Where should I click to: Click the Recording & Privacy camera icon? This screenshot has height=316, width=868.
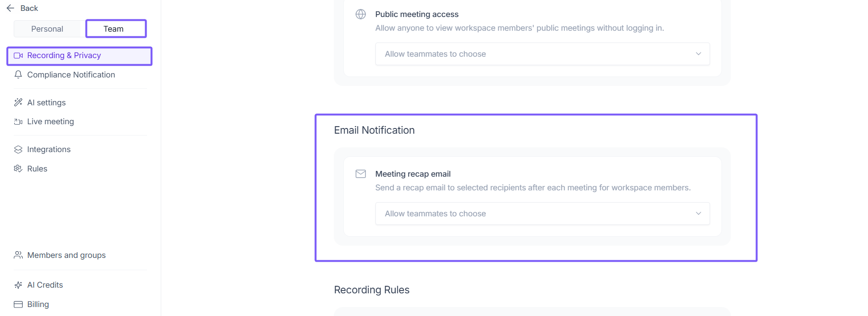[x=18, y=56]
